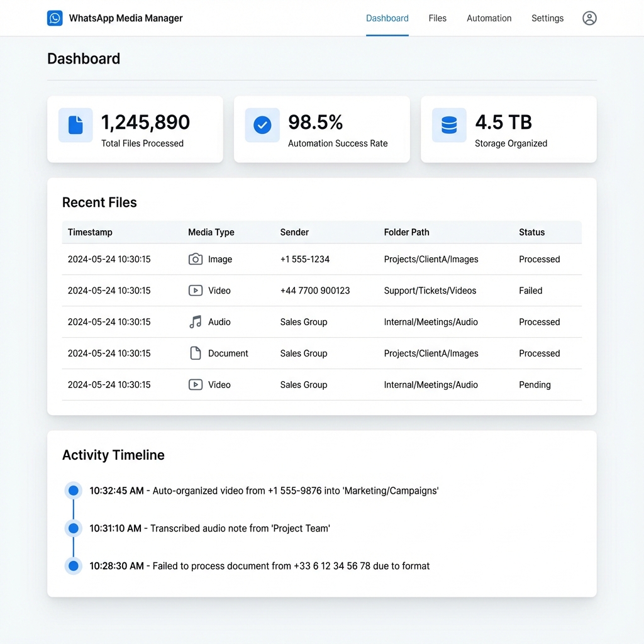644x644 pixels.
Task: Click the Media Type column header
Action: pos(211,232)
